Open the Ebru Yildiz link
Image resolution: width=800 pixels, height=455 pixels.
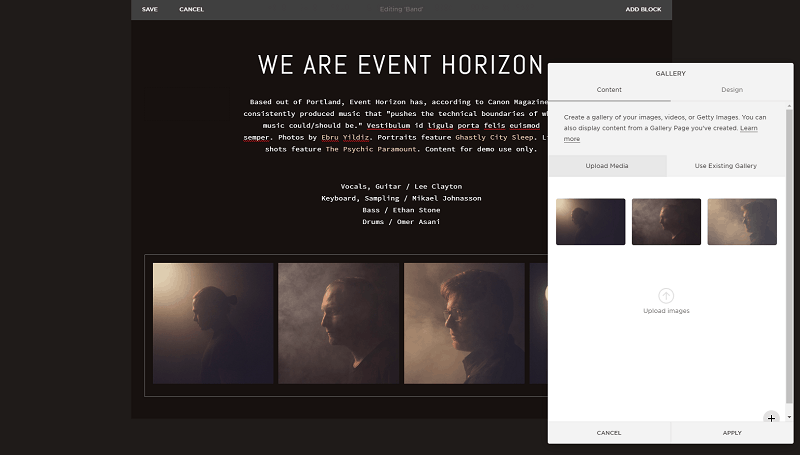(345, 137)
